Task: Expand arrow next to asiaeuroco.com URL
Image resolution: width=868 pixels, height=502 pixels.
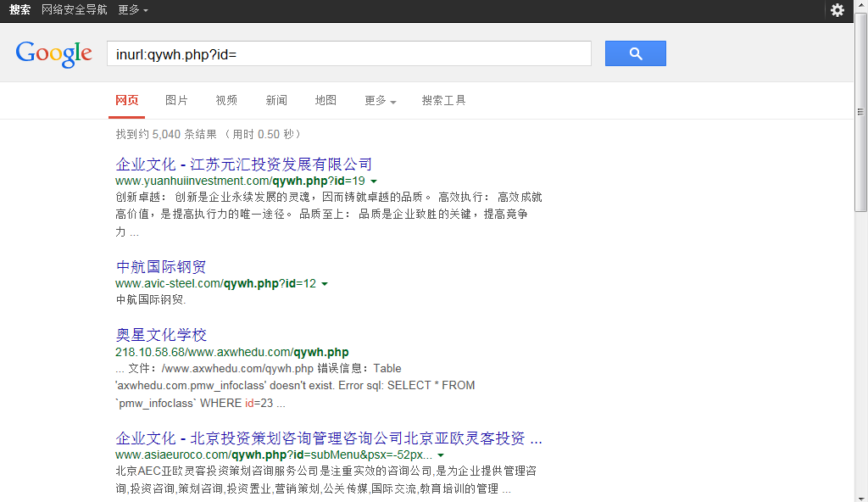Action: (441, 455)
